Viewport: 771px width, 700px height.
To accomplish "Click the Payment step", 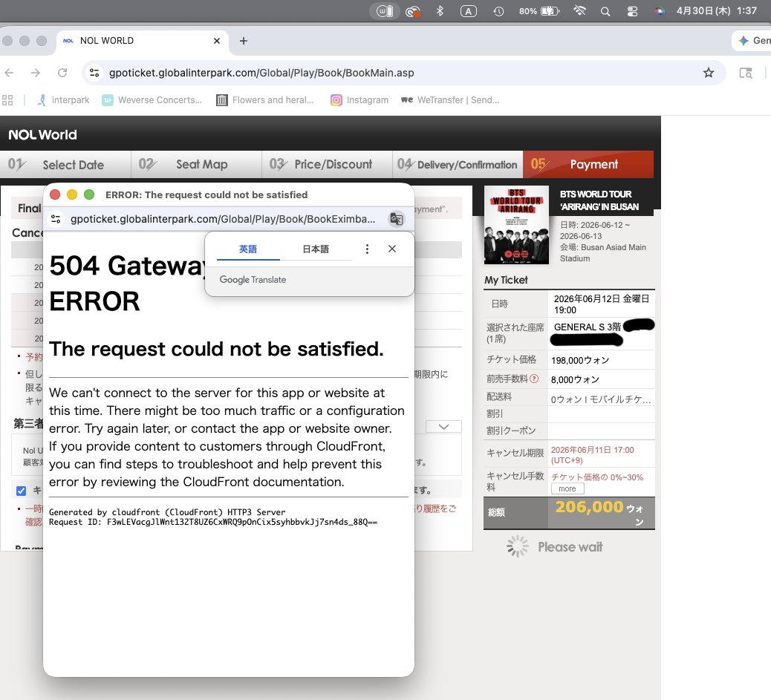I will click(588, 164).
